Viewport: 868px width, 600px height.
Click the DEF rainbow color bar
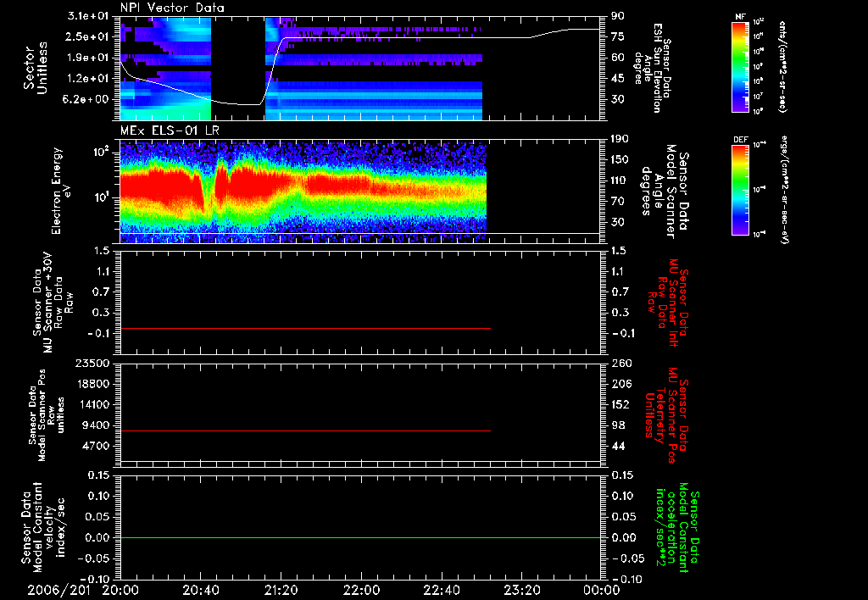coord(740,190)
